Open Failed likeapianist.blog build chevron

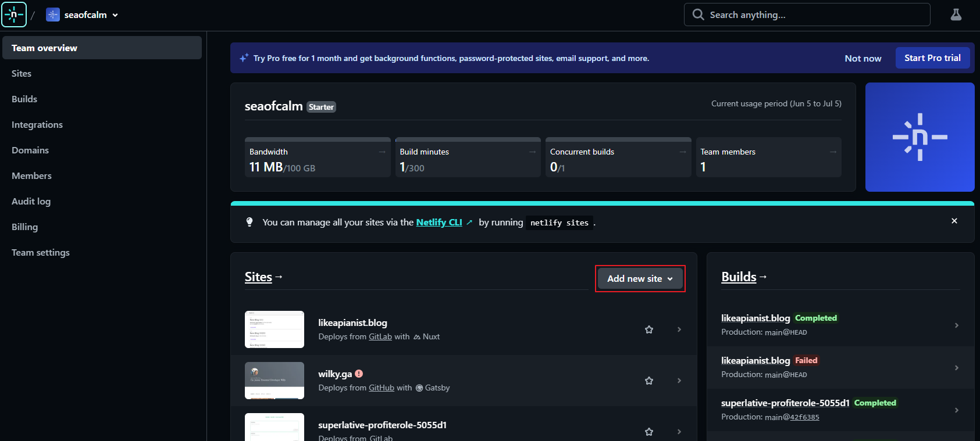(x=957, y=368)
